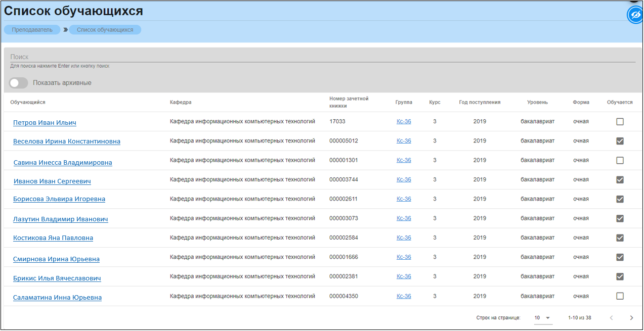Click the crossed-eye accessibility icon

[634, 15]
